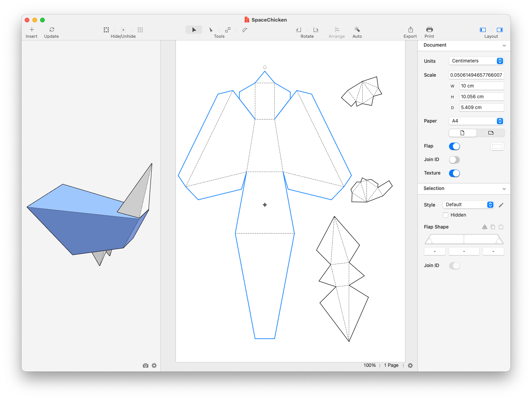Click the copy flap shape icon
532x400 pixels.
(x=493, y=227)
